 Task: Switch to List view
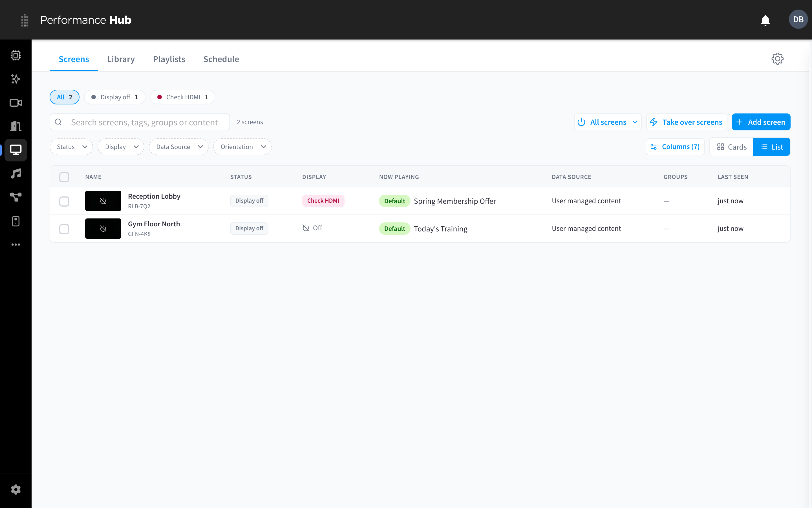click(771, 147)
